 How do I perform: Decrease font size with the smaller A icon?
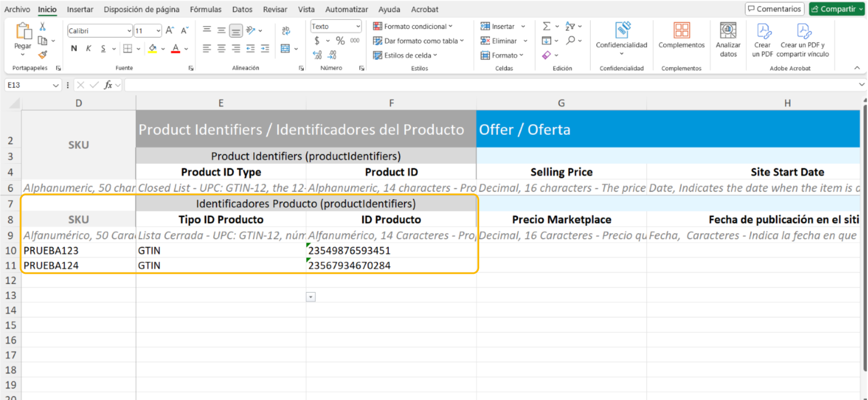(184, 30)
